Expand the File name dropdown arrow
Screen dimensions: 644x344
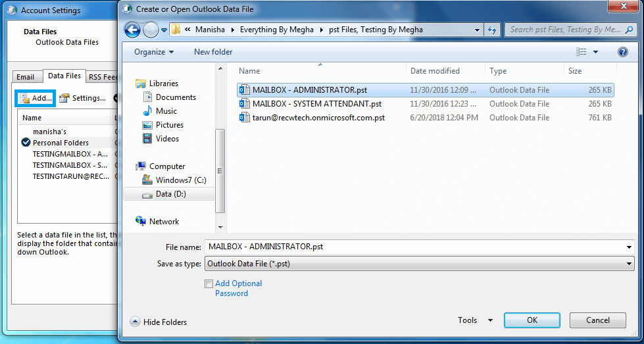(x=629, y=247)
